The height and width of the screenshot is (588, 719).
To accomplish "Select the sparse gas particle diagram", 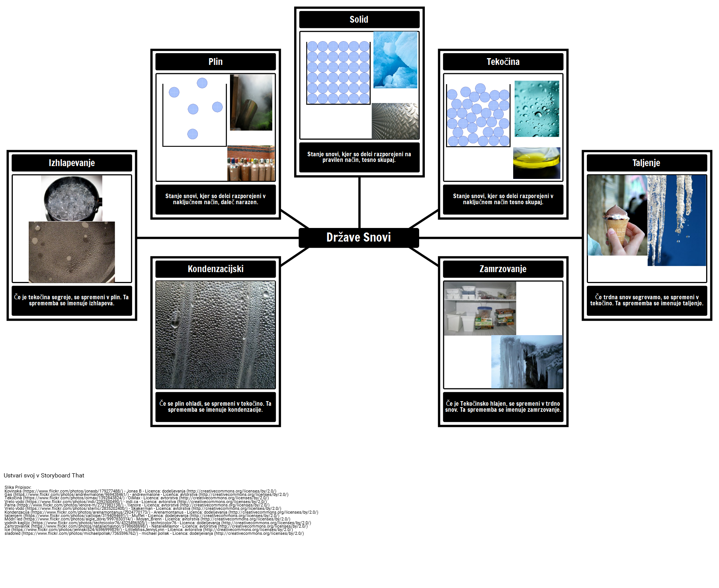I will (194, 112).
